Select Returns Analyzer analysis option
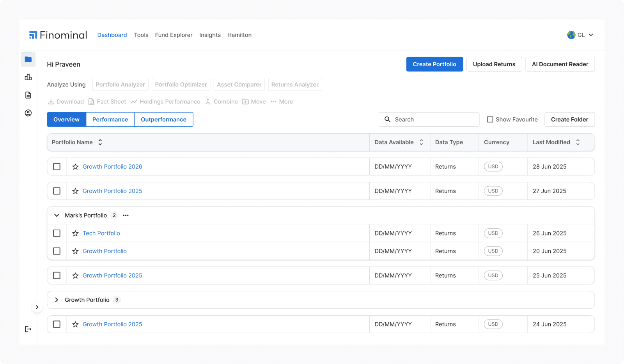 pos(295,85)
